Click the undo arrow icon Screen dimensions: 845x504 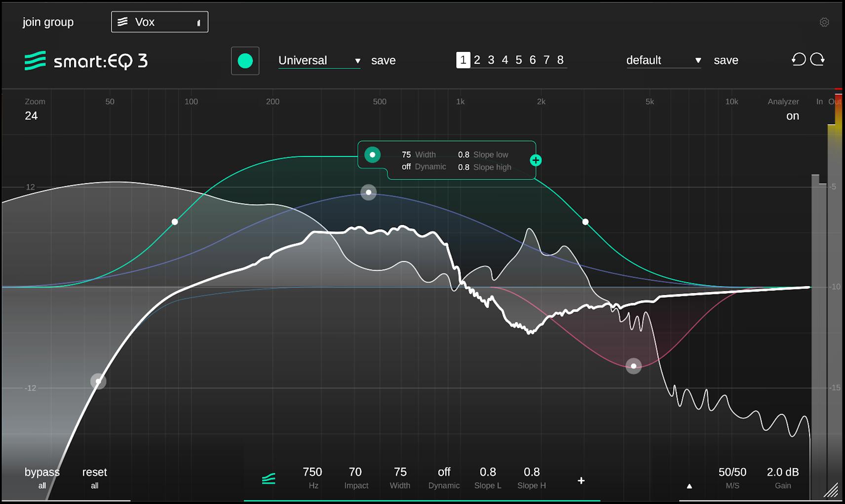click(799, 60)
